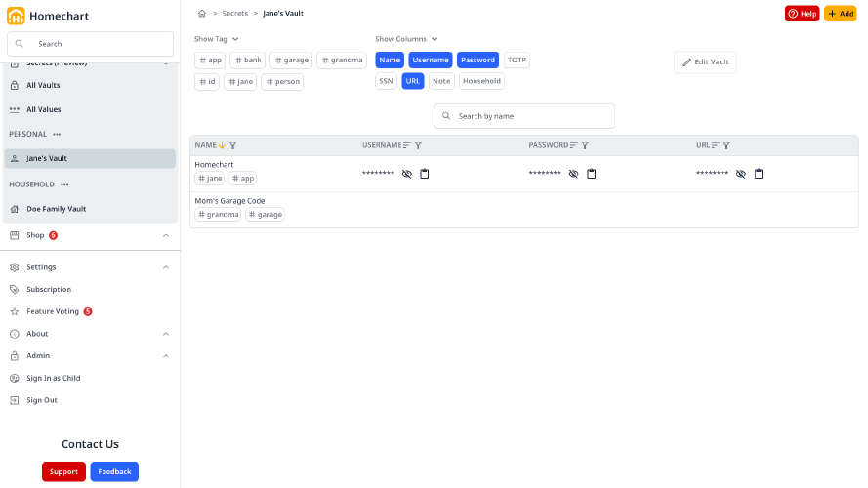Reveal the hidden Homechart username value
Viewport: 868px width, 488px height.
coord(407,174)
